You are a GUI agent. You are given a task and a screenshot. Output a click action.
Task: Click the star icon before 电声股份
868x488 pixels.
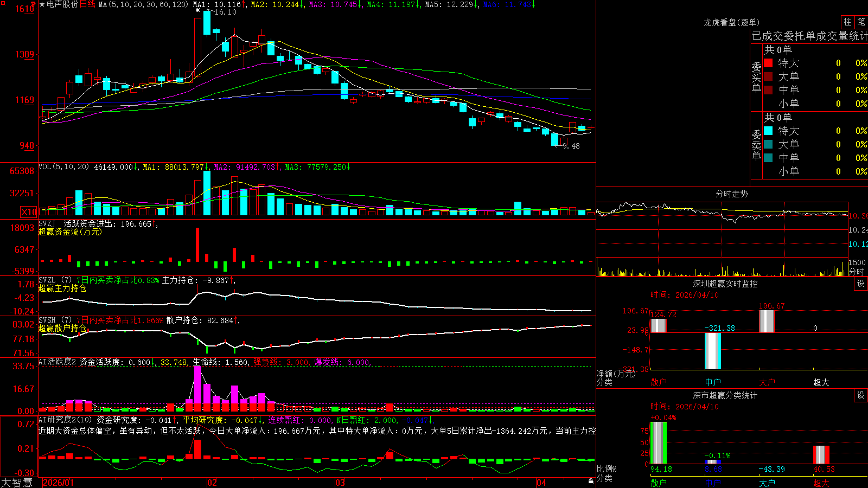click(42, 4)
